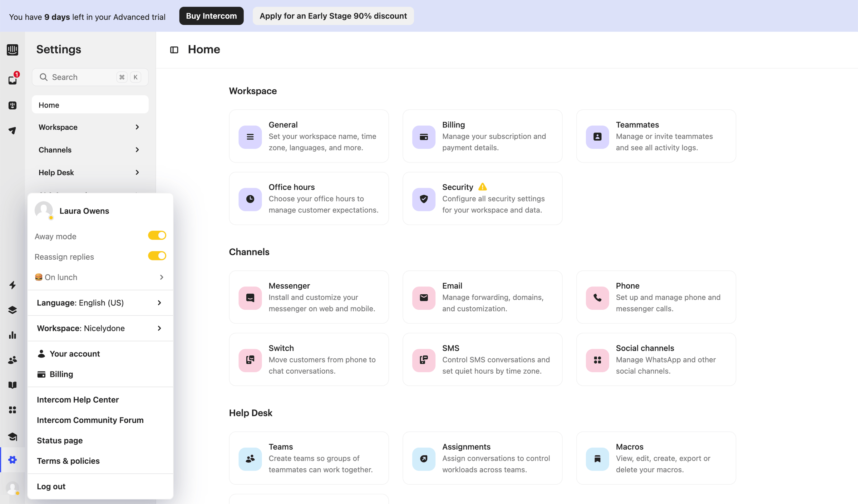Click the profile avatar at sidebar bottom
858x504 pixels.
[x=13, y=488]
